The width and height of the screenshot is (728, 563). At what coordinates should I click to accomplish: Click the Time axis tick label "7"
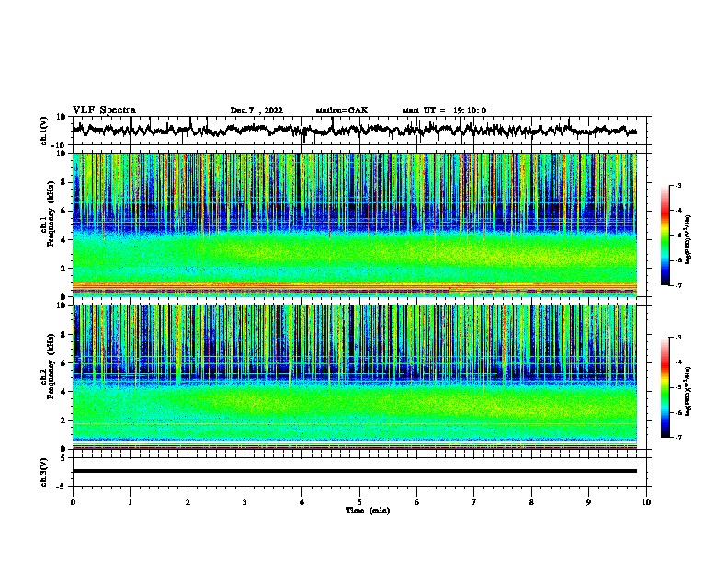tap(474, 502)
